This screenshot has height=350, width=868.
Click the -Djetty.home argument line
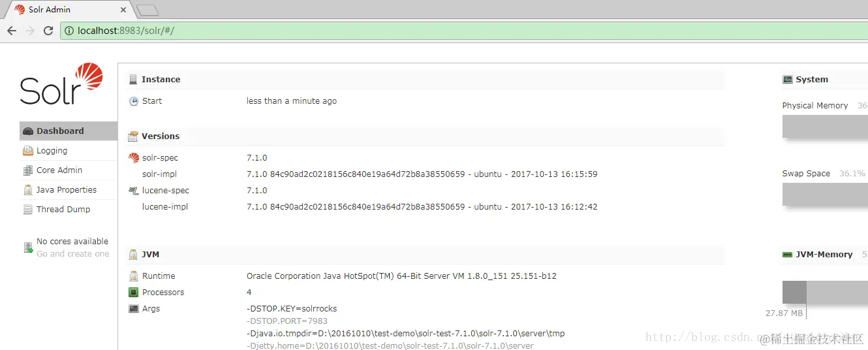coord(390,345)
